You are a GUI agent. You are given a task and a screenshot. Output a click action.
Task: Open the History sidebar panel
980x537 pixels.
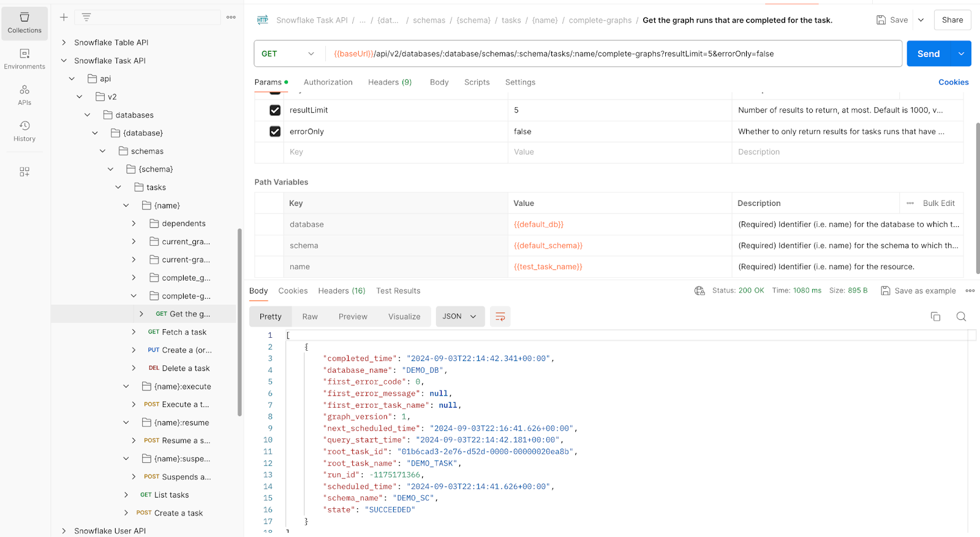[x=24, y=131]
